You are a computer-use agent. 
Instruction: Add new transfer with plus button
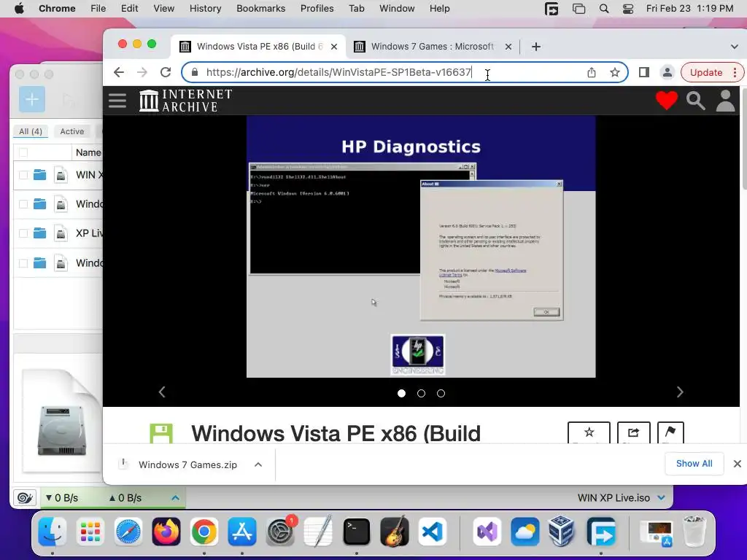[32, 99]
